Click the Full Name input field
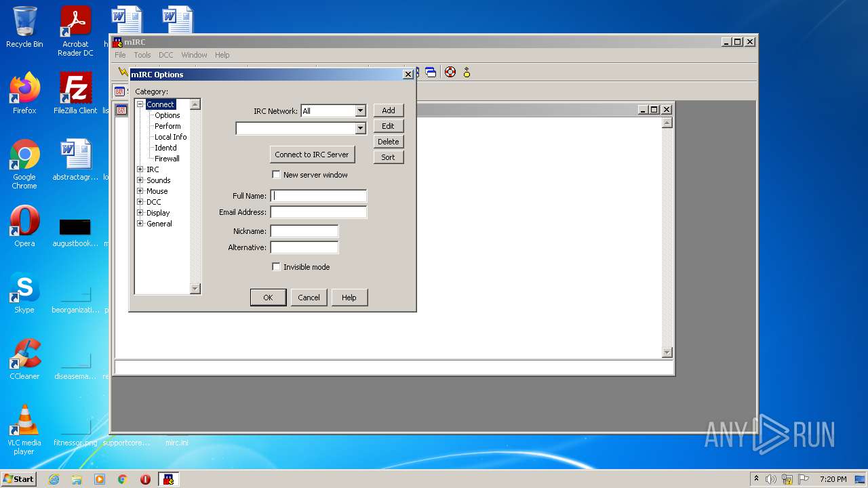Screen dimensions: 868x488 319,196
